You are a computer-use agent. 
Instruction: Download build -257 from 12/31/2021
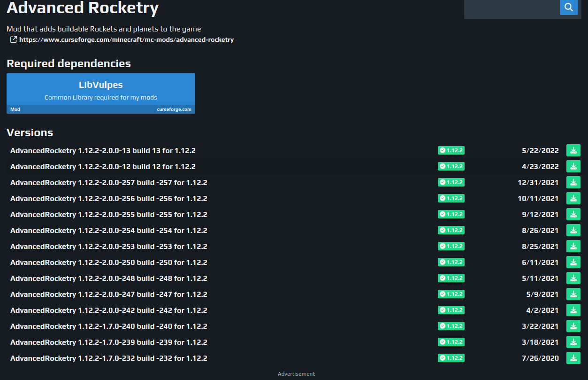[x=573, y=182]
